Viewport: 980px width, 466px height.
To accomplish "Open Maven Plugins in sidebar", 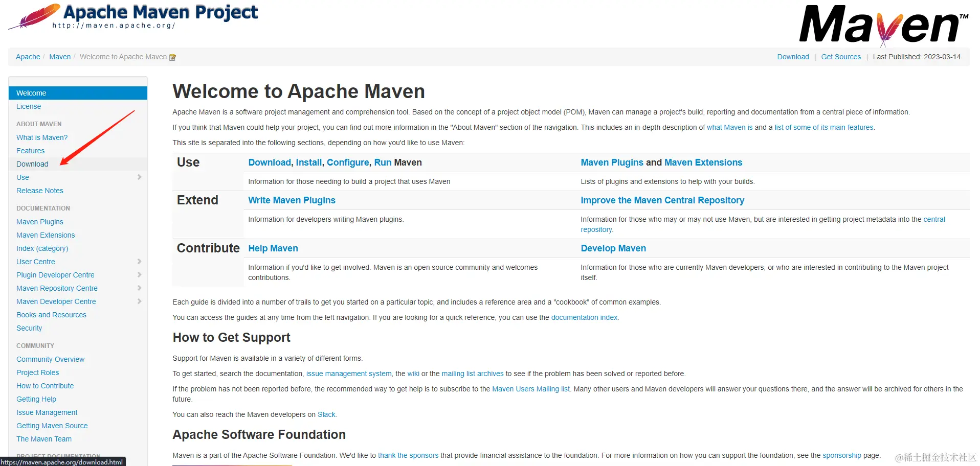I will pyautogui.click(x=40, y=222).
